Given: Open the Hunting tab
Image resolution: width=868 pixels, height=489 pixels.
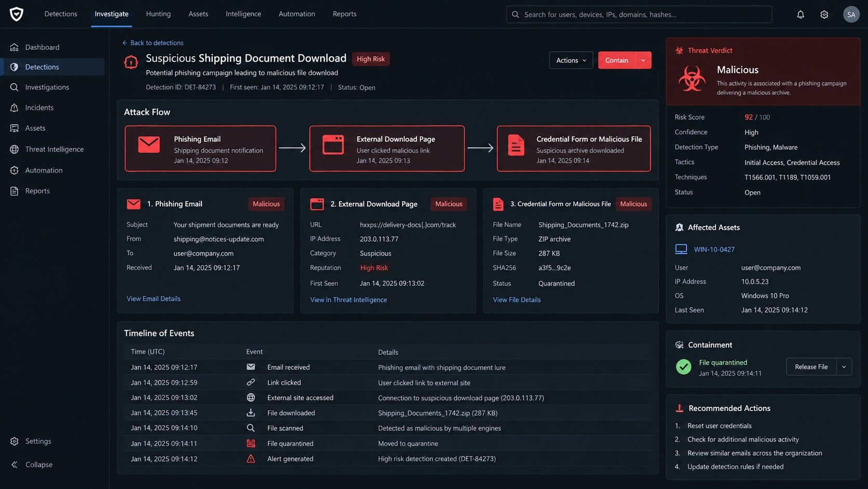Looking at the screenshot, I should pyautogui.click(x=158, y=14).
